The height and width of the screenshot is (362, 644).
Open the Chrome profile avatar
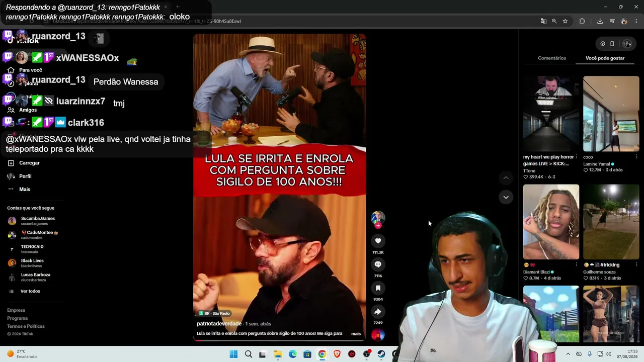click(x=624, y=21)
